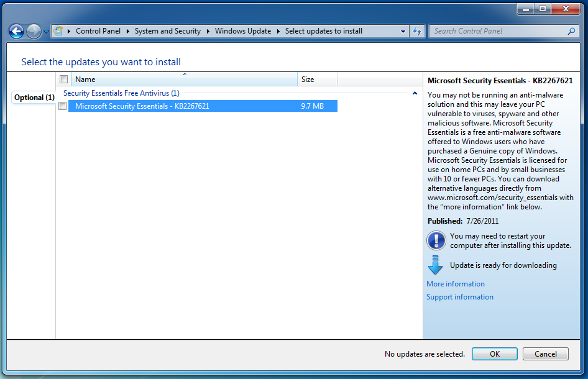
Task: Click the Control Panel icon in address bar
Action: 59,31
